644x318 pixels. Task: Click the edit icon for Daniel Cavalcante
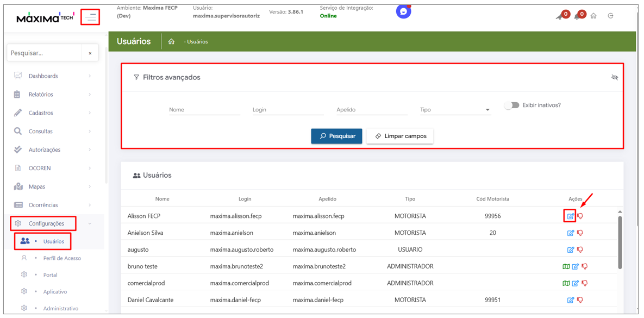[570, 300]
